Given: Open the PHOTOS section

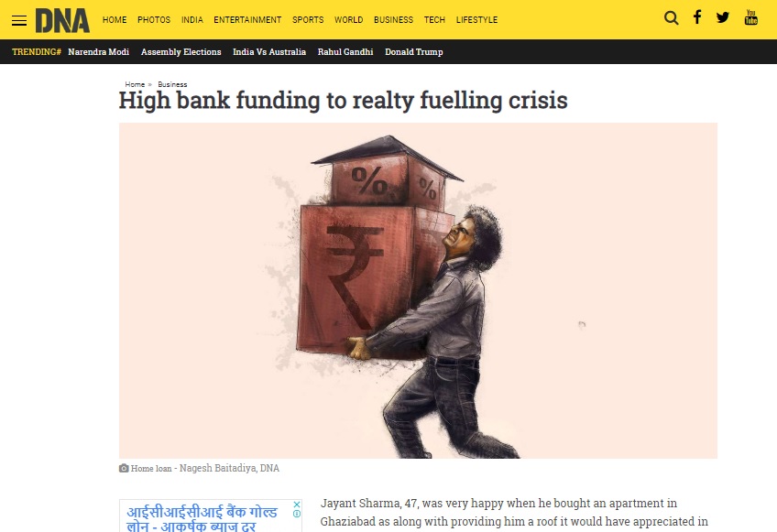Looking at the screenshot, I should click(154, 20).
